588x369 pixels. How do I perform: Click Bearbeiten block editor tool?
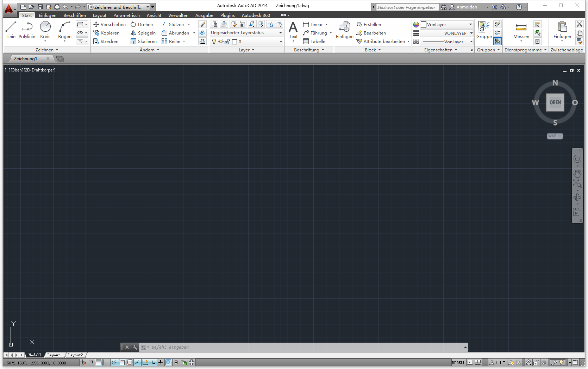(x=371, y=33)
